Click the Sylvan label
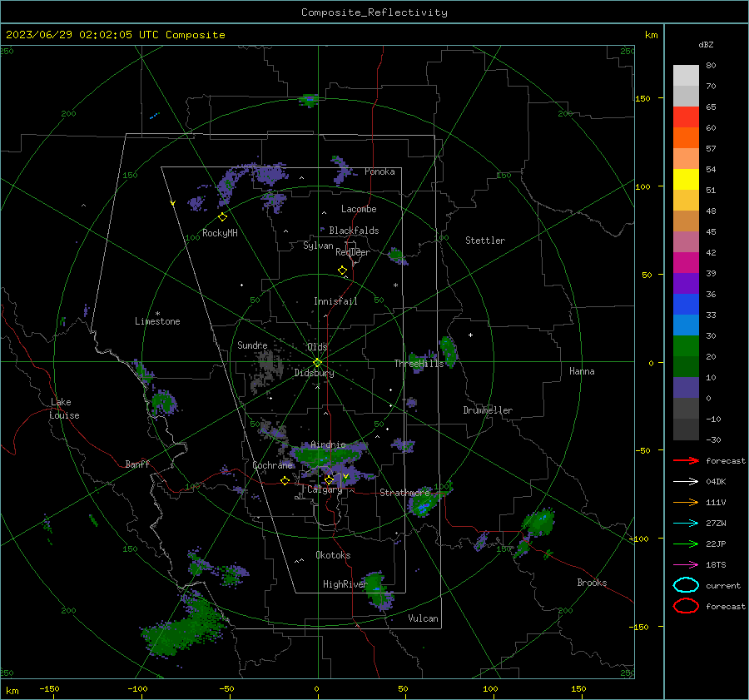Viewport: 749px width, 700px height. coord(318,246)
